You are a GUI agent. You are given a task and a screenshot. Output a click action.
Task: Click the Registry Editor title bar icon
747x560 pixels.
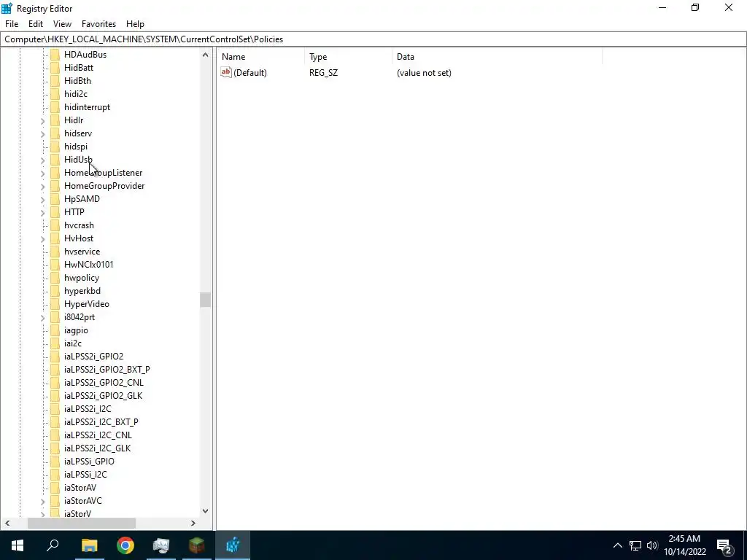click(x=7, y=8)
